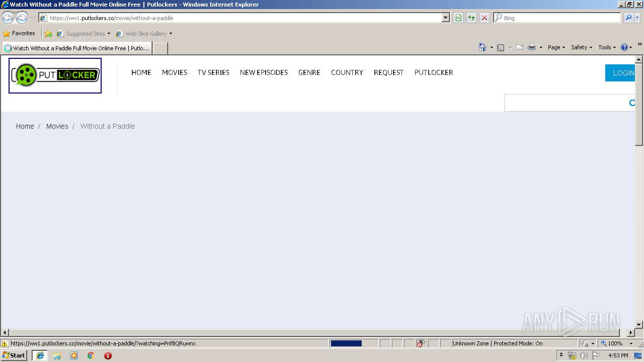Image resolution: width=644 pixels, height=362 pixels.
Task: Click the blue LOGIN button
Action: 620,73
